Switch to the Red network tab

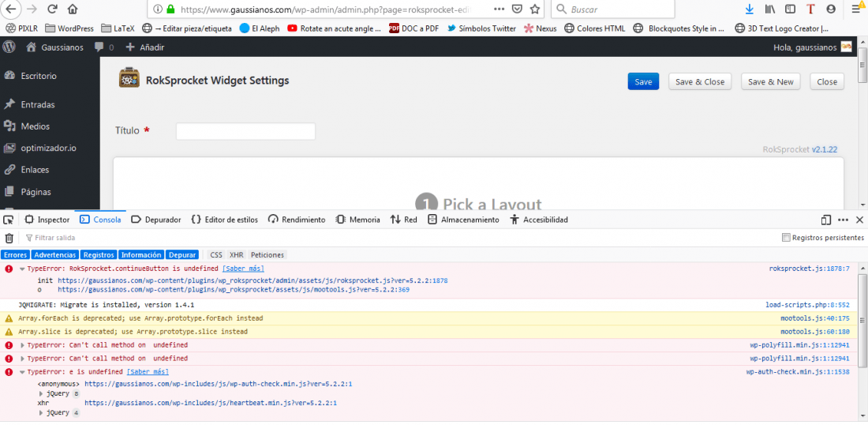coord(403,220)
